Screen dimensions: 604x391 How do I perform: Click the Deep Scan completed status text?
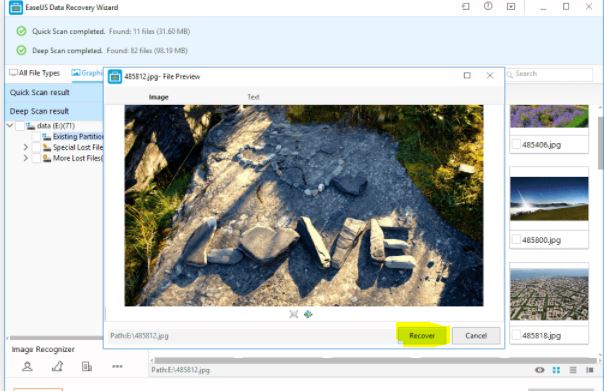point(67,50)
